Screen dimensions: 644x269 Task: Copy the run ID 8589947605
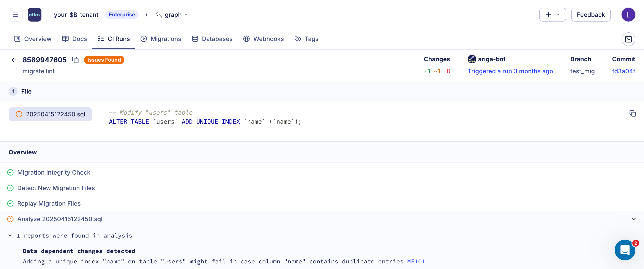pyautogui.click(x=75, y=60)
